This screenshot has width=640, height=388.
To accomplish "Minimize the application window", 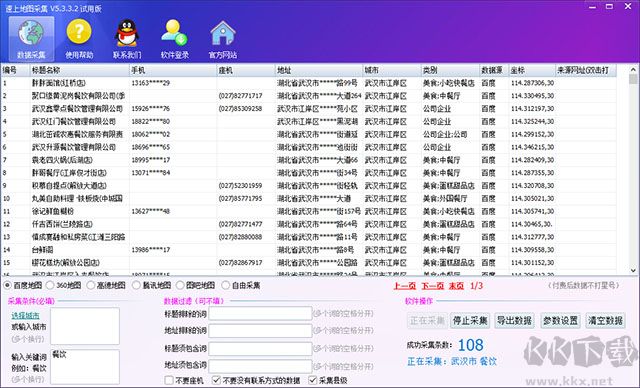I will coord(592,7).
